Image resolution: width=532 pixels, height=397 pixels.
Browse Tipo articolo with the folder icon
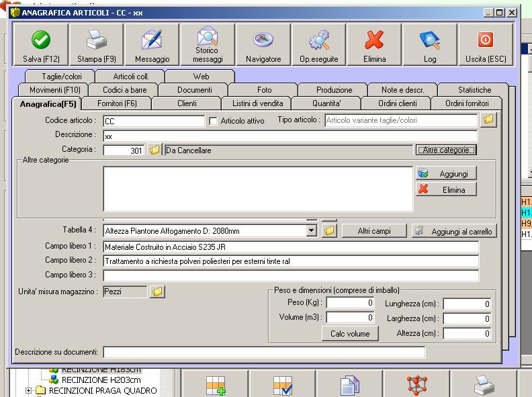click(488, 120)
